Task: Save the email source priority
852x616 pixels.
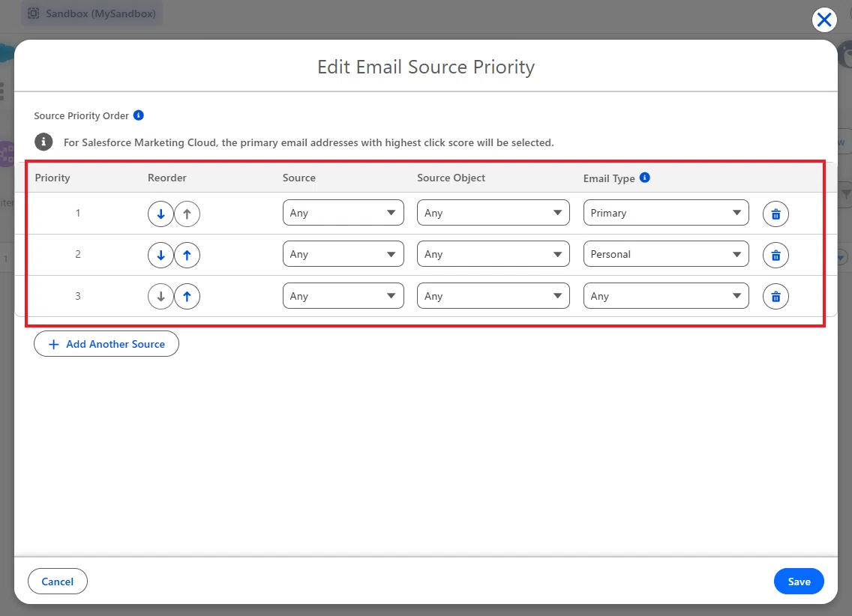Action: click(x=799, y=582)
